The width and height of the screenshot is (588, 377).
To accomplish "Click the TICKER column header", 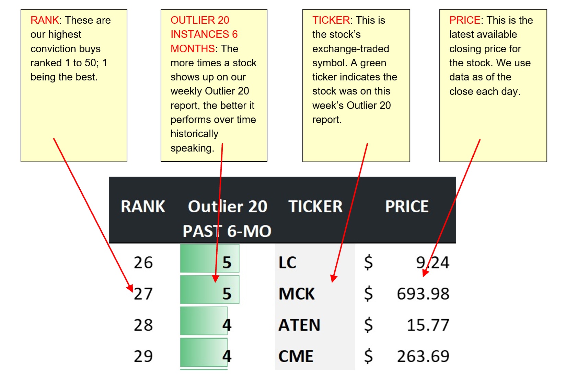I will 315,207.
